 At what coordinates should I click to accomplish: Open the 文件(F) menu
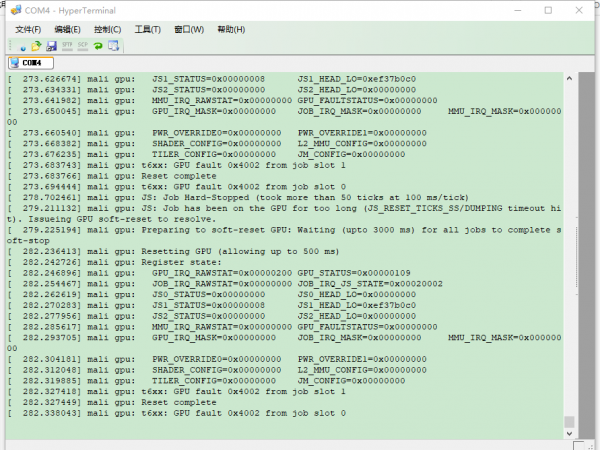tap(29, 29)
